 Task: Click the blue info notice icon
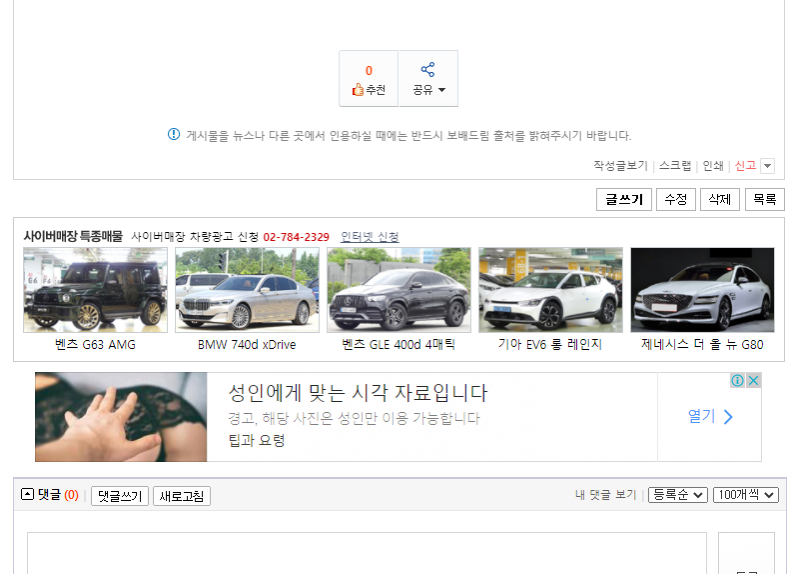pyautogui.click(x=173, y=134)
